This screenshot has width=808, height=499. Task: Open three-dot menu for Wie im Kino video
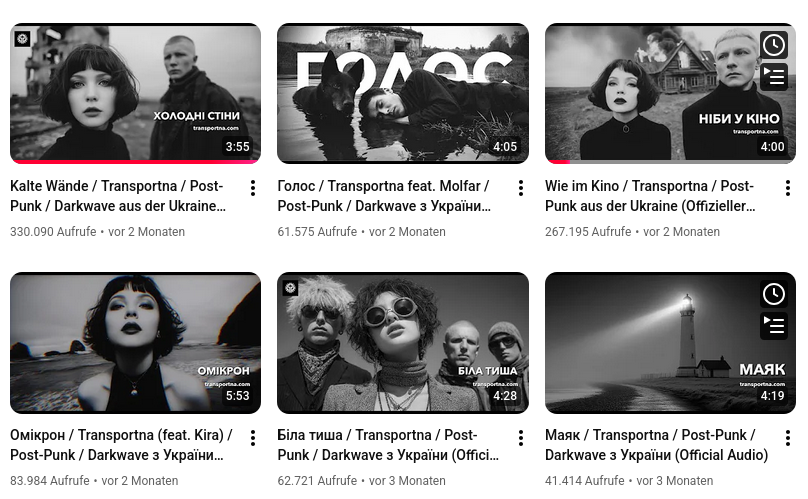(788, 188)
